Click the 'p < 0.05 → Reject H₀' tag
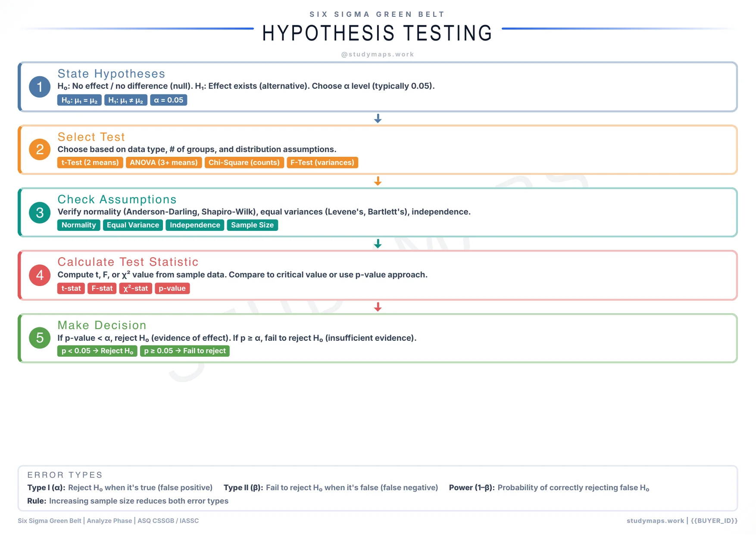Screen dimensions: 756x535 [97, 351]
